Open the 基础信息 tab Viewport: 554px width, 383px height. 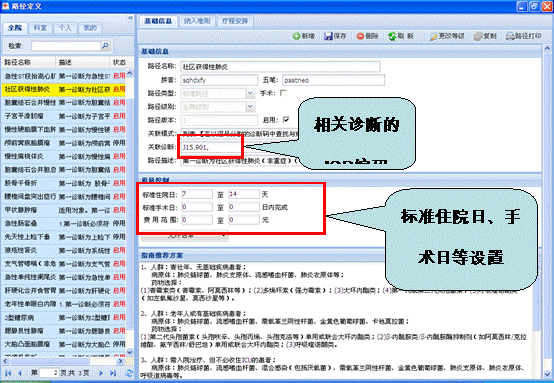point(158,21)
